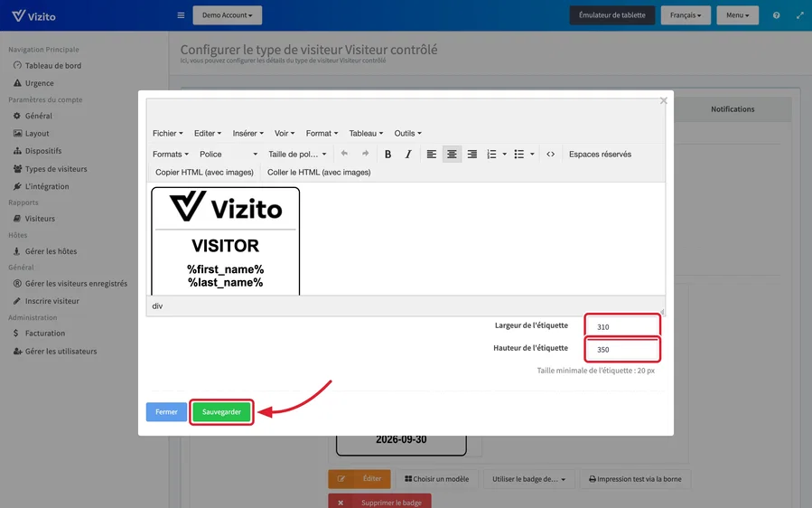812x508 pixels.
Task: Click Impression test via la borne
Action: pos(635,479)
